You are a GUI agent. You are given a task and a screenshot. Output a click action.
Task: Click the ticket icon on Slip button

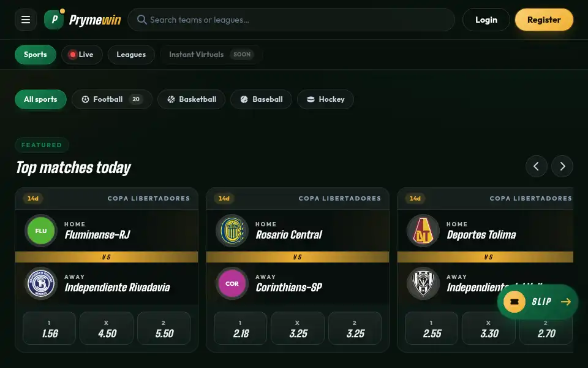514,302
